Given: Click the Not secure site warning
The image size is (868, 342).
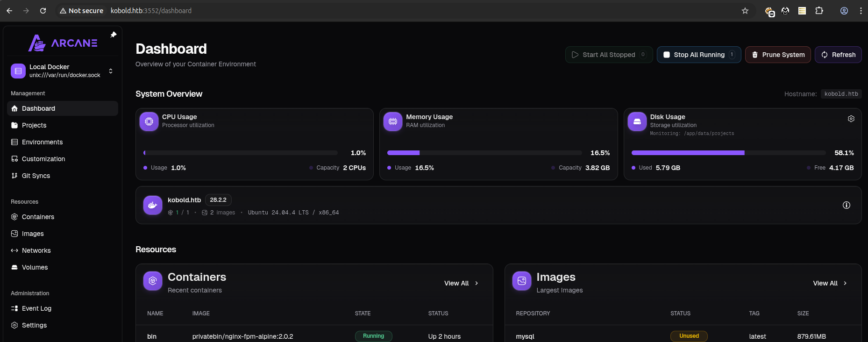Looking at the screenshot, I should (82, 11).
